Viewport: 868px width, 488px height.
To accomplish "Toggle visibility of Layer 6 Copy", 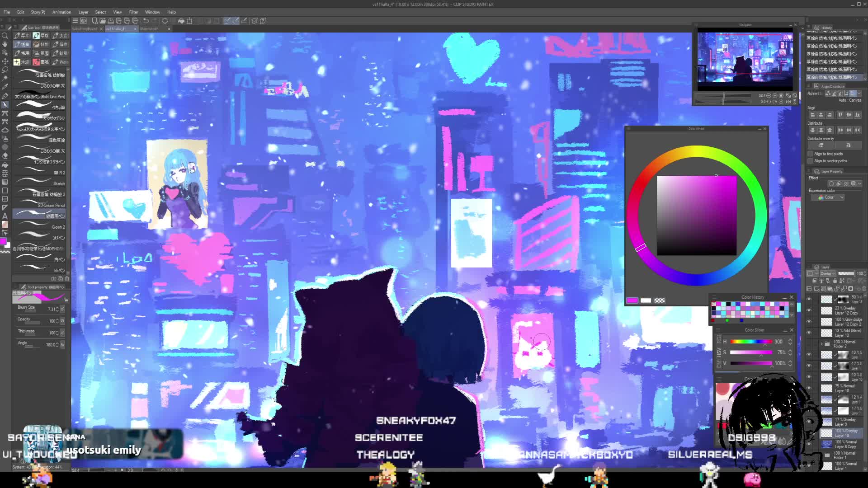I will pos(809,444).
